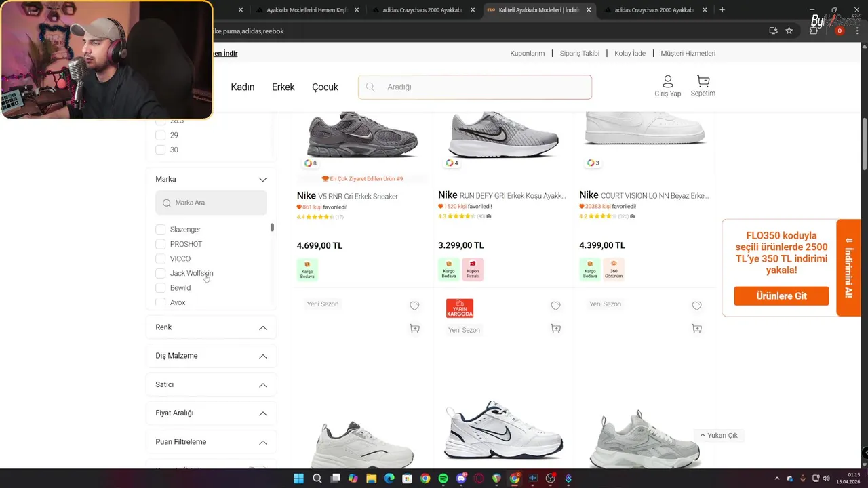Viewport: 868px width, 488px height.
Task: Open File Explorer from the taskbar
Action: pos(371,479)
